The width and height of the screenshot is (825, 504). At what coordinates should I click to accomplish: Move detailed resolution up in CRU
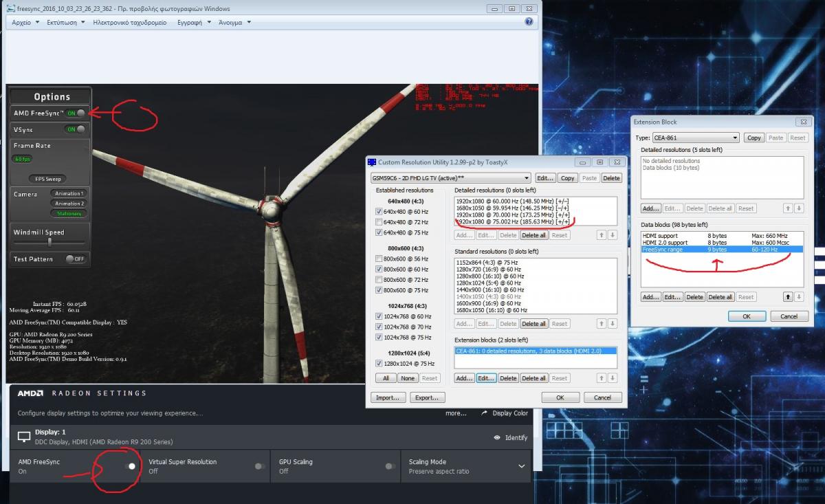602,235
